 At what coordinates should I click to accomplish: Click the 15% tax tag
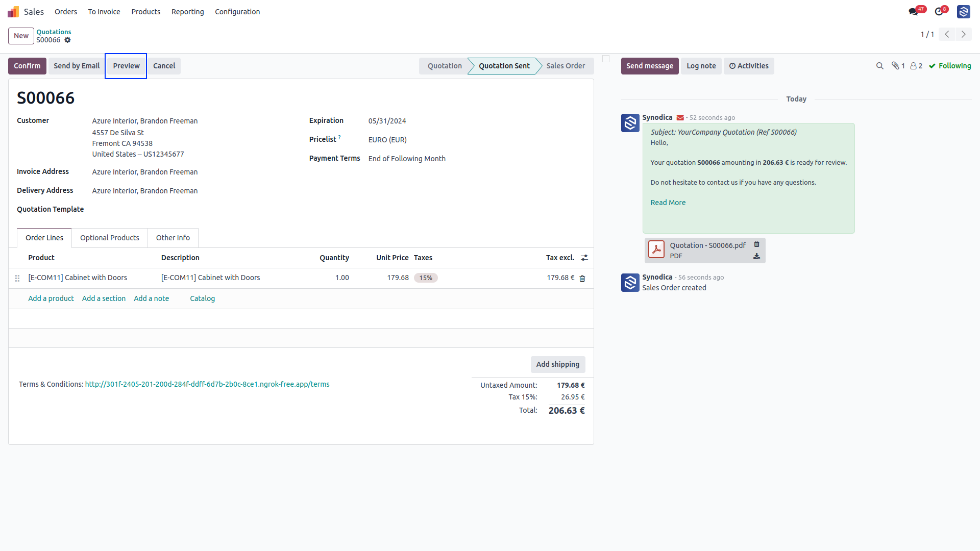pos(426,278)
